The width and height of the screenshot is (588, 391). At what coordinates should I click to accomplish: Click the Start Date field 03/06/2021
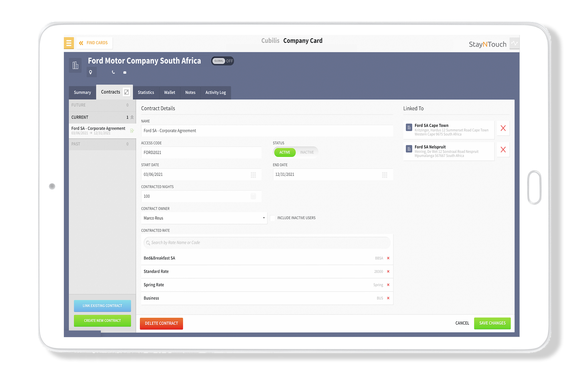[x=201, y=175]
